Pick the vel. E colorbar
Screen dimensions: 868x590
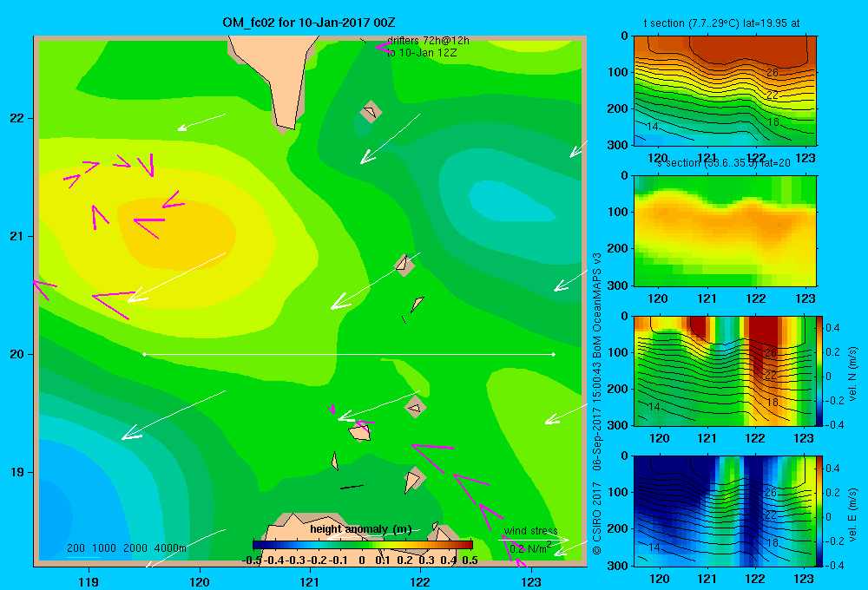(x=819, y=511)
